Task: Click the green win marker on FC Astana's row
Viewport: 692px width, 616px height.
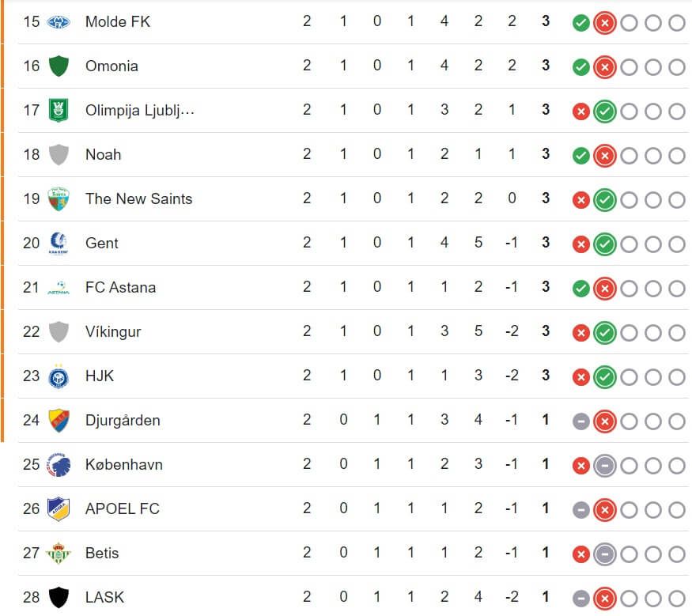Action: tap(581, 288)
